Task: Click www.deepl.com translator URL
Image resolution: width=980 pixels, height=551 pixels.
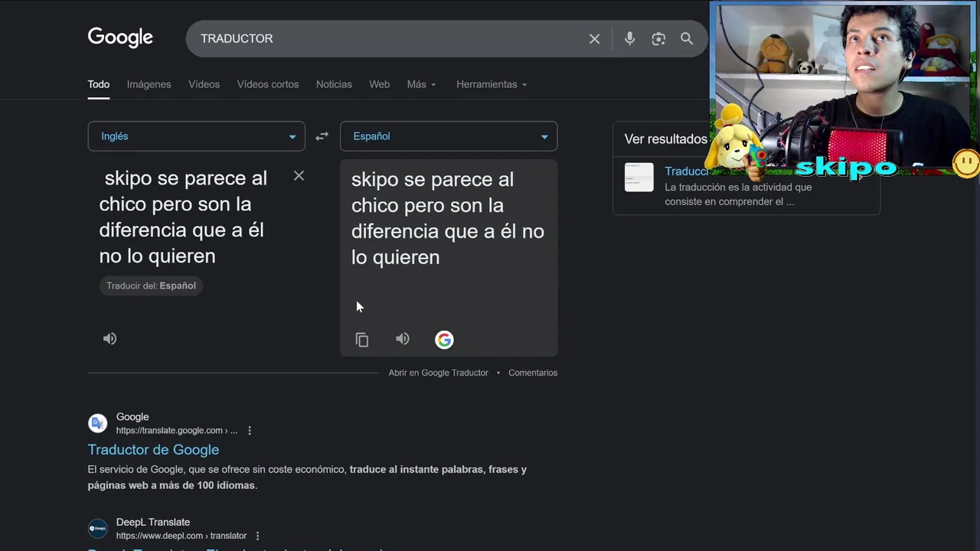Action: point(181,536)
